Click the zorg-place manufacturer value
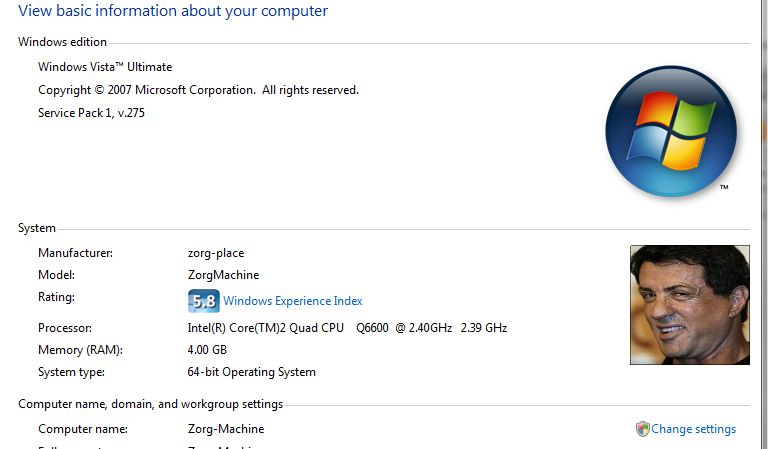 pos(216,253)
